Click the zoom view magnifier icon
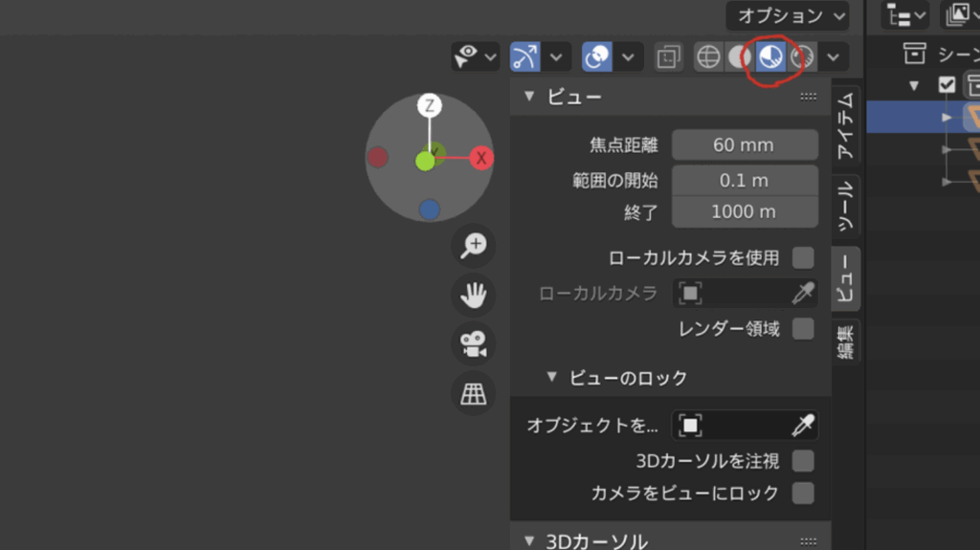This screenshot has width=980, height=550. (x=473, y=246)
